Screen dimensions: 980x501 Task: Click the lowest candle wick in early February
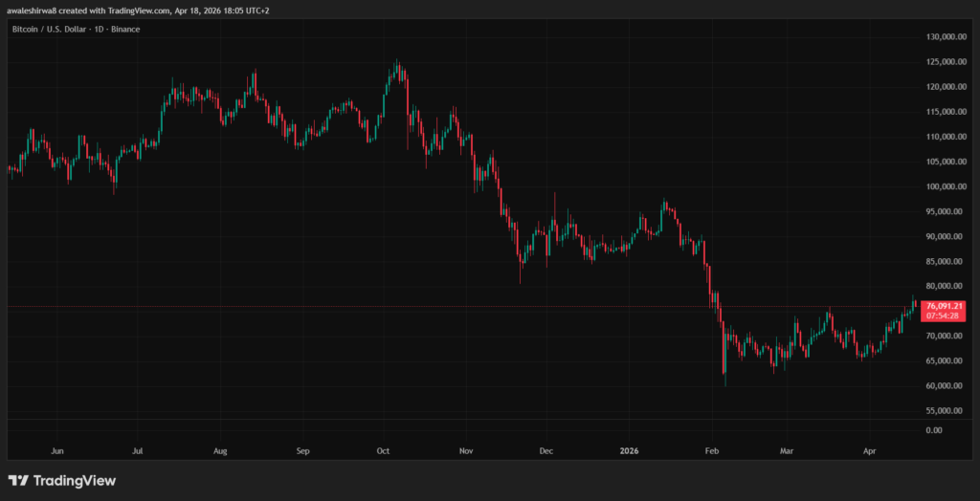click(x=725, y=384)
